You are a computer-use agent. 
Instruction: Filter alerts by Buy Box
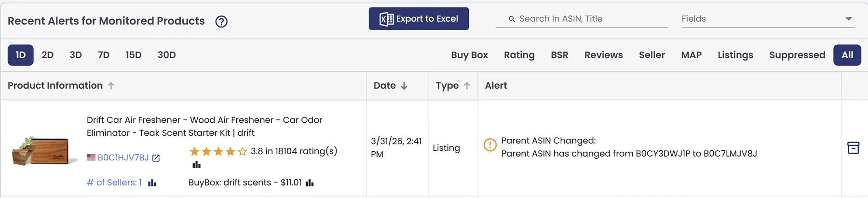(469, 55)
